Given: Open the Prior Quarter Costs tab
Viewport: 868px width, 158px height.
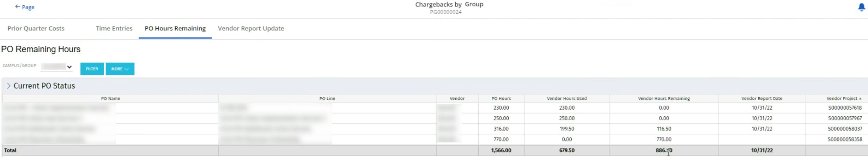Looking at the screenshot, I should tap(36, 28).
